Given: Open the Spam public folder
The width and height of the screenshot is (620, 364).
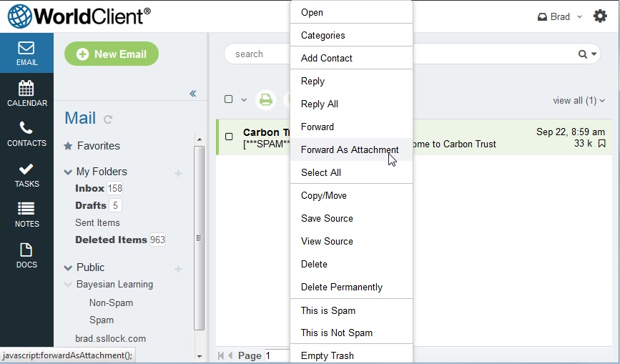Looking at the screenshot, I should [102, 320].
